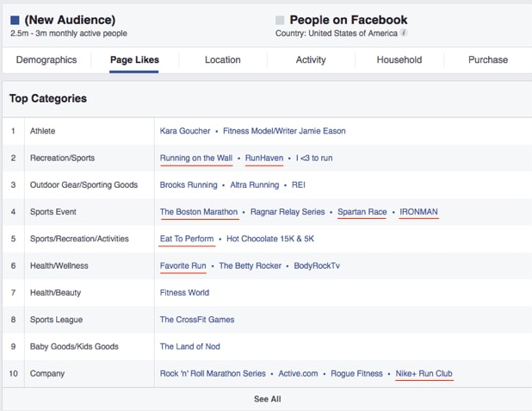Open the Brooks Running link
The height and width of the screenshot is (411, 532).
click(189, 184)
